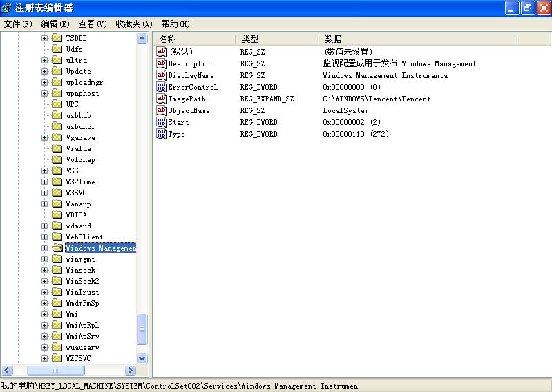Expand the upnphost key
The width and height of the screenshot is (552, 392).
[x=44, y=94]
